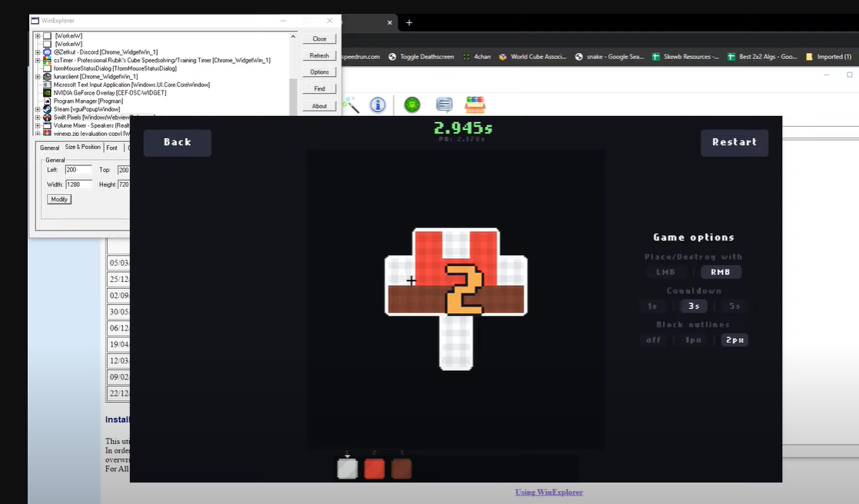
Task: Select the white block in hotbar
Action: (x=348, y=469)
